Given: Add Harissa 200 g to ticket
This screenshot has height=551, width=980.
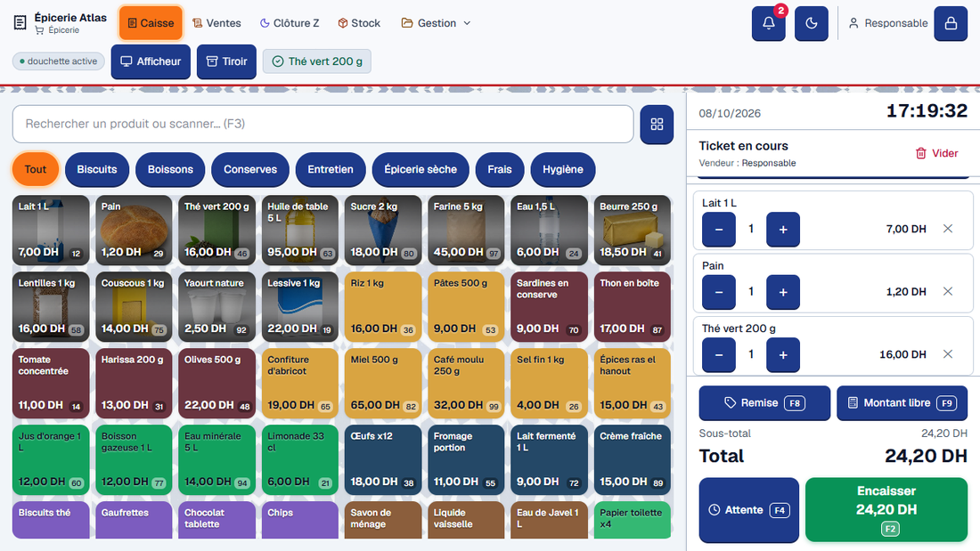Looking at the screenshot, I should [134, 384].
